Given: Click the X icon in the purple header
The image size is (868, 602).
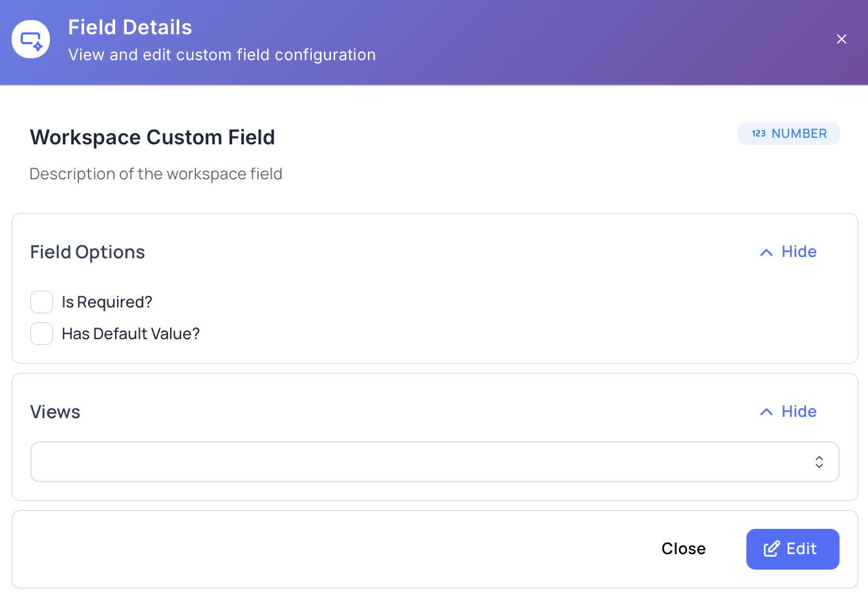Looking at the screenshot, I should click(x=841, y=39).
